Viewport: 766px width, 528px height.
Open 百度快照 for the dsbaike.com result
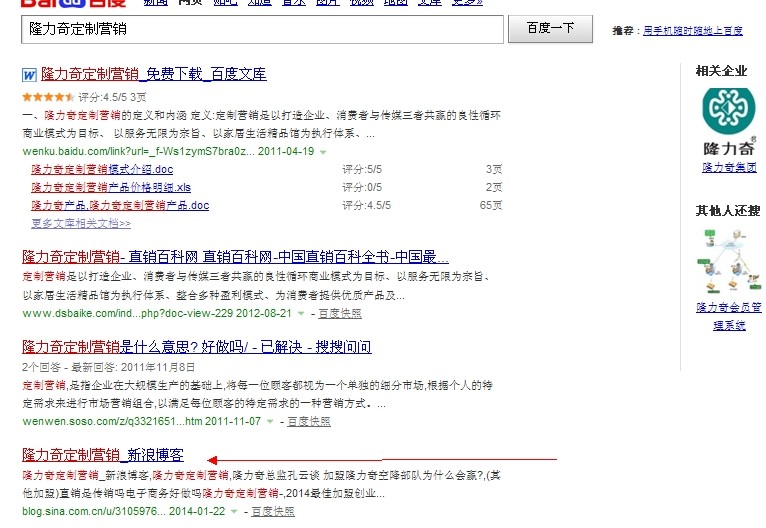[340, 314]
